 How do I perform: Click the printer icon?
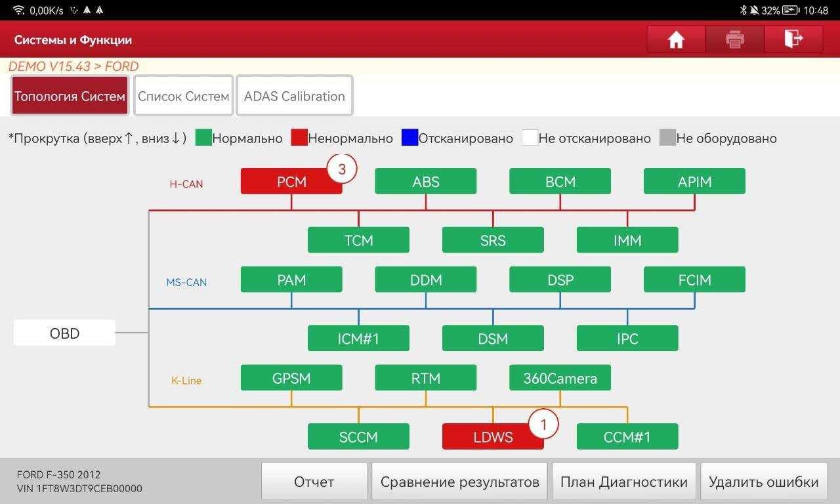(x=735, y=39)
